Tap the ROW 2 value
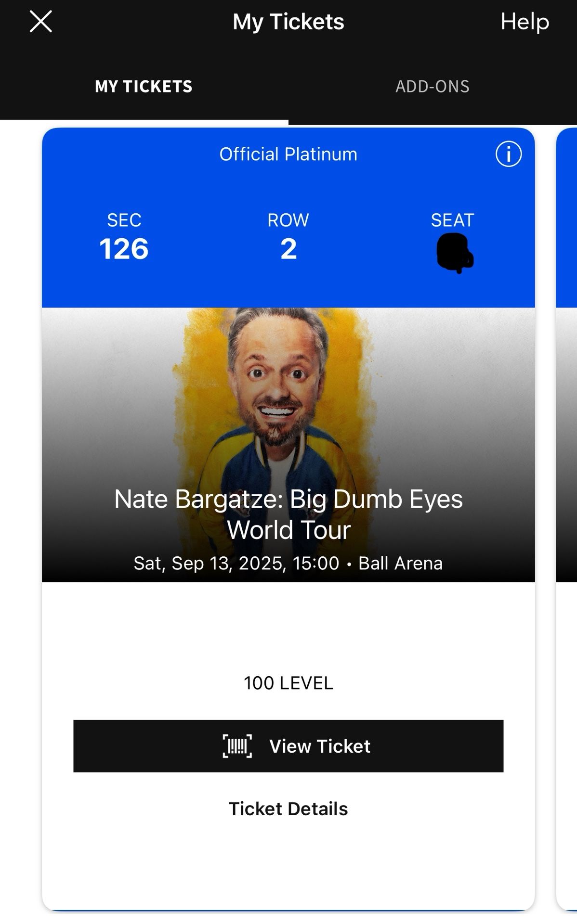Screen dimensions: 577x924 tap(288, 249)
